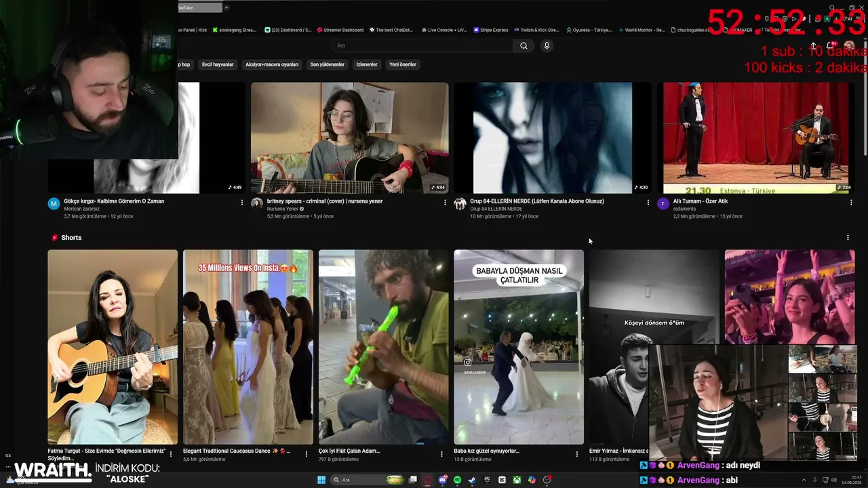868x488 pixels.
Task: Open the 'Live Console' bookmark
Action: pyautogui.click(x=444, y=30)
